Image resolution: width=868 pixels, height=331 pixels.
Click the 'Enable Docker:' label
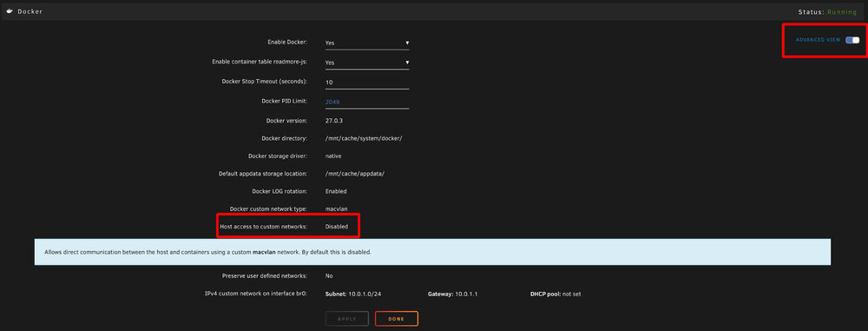coord(287,43)
